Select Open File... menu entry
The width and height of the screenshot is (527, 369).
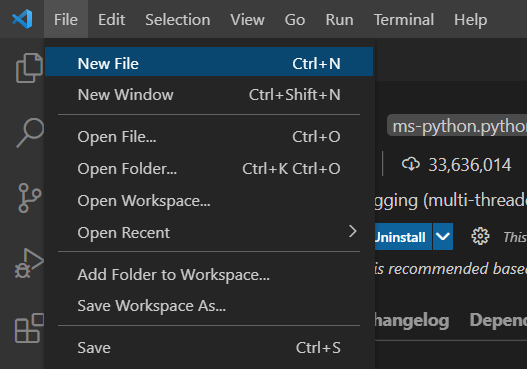(209, 136)
